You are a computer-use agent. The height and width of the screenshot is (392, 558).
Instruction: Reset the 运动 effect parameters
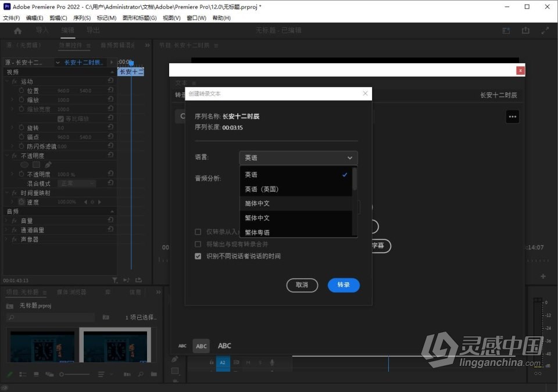(110, 81)
